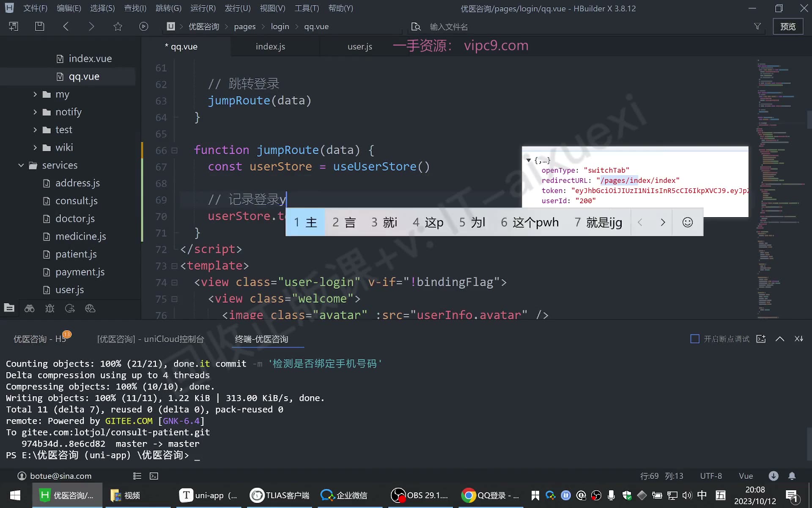This screenshot has height=508, width=812.
Task: Click the notification bell in status bar
Action: pyautogui.click(x=792, y=476)
